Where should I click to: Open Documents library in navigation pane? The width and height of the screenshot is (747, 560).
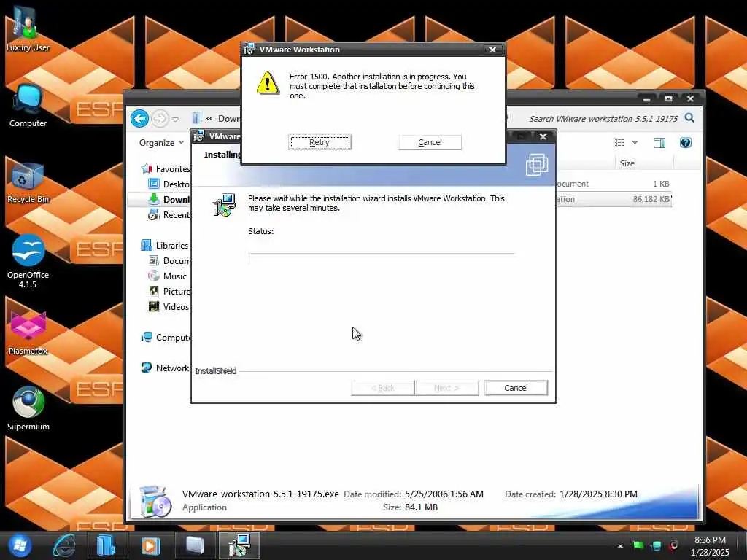click(x=169, y=261)
